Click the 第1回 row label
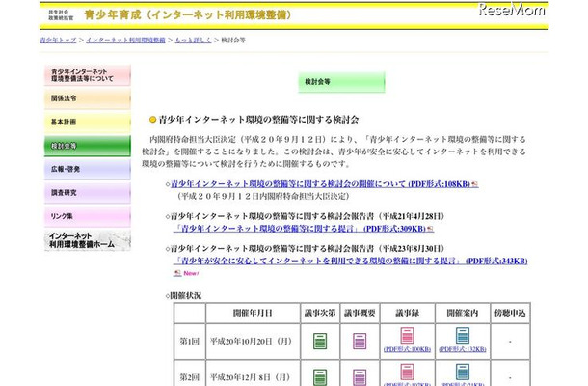The height and width of the screenshot is (386, 588). (189, 341)
